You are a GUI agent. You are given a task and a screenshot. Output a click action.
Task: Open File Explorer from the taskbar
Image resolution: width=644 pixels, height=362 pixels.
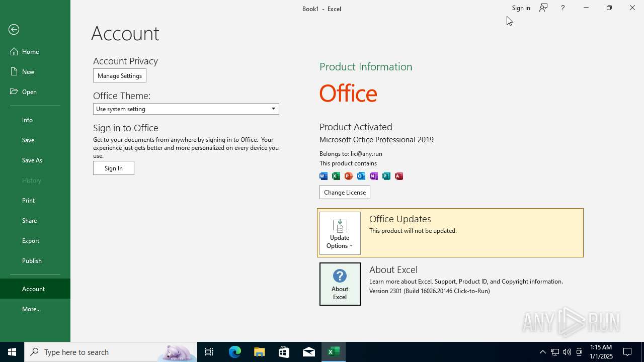pyautogui.click(x=260, y=352)
